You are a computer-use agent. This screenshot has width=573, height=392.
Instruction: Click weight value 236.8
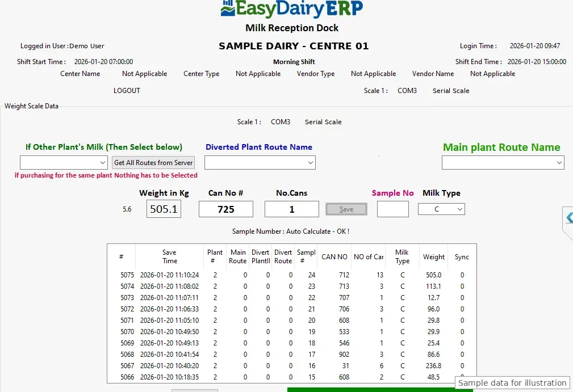click(434, 365)
